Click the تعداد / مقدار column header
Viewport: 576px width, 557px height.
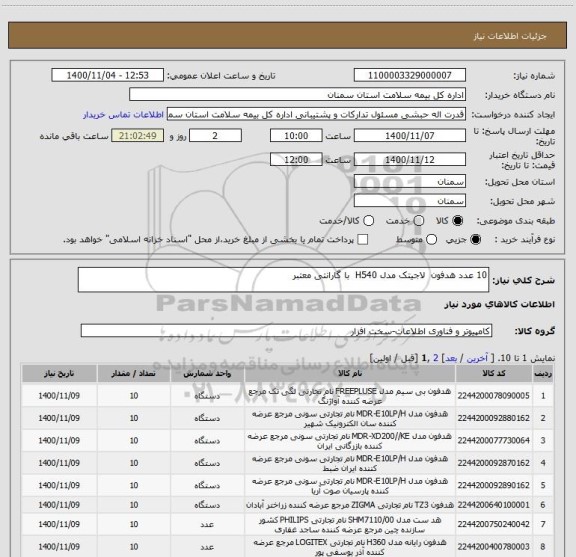pyautogui.click(x=133, y=374)
